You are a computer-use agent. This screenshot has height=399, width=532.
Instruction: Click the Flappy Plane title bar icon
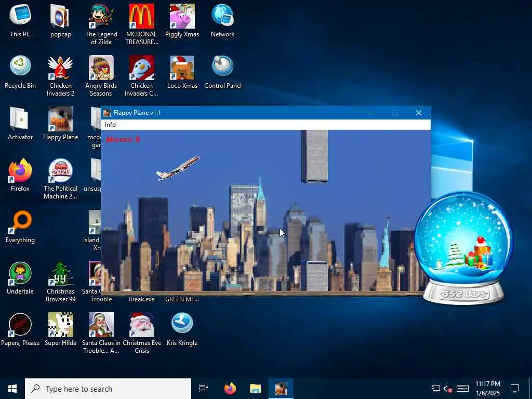[x=107, y=113]
